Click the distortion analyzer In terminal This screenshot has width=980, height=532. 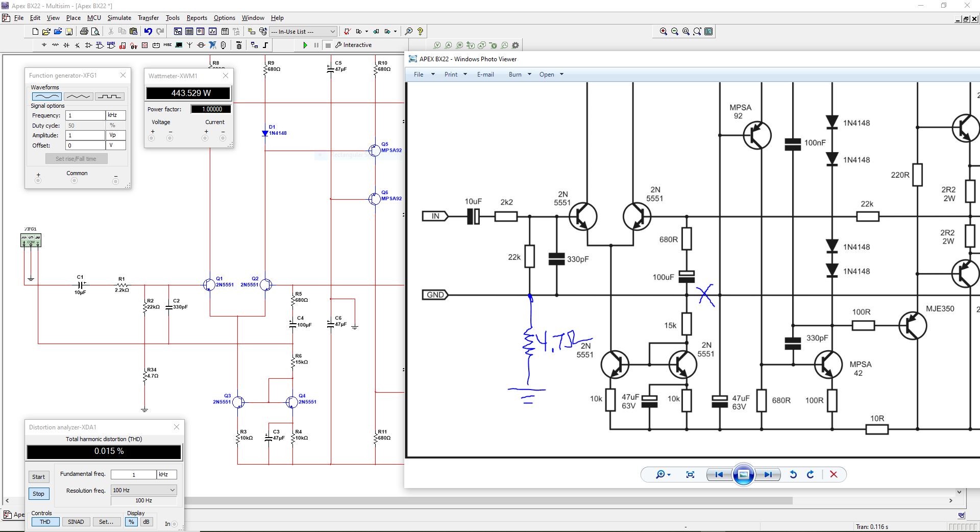pos(175,524)
